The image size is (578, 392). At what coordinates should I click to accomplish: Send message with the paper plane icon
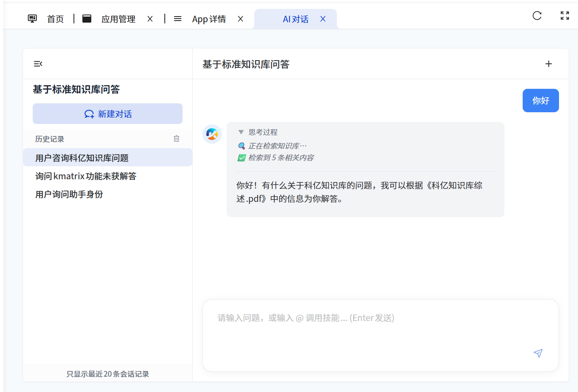click(x=538, y=353)
